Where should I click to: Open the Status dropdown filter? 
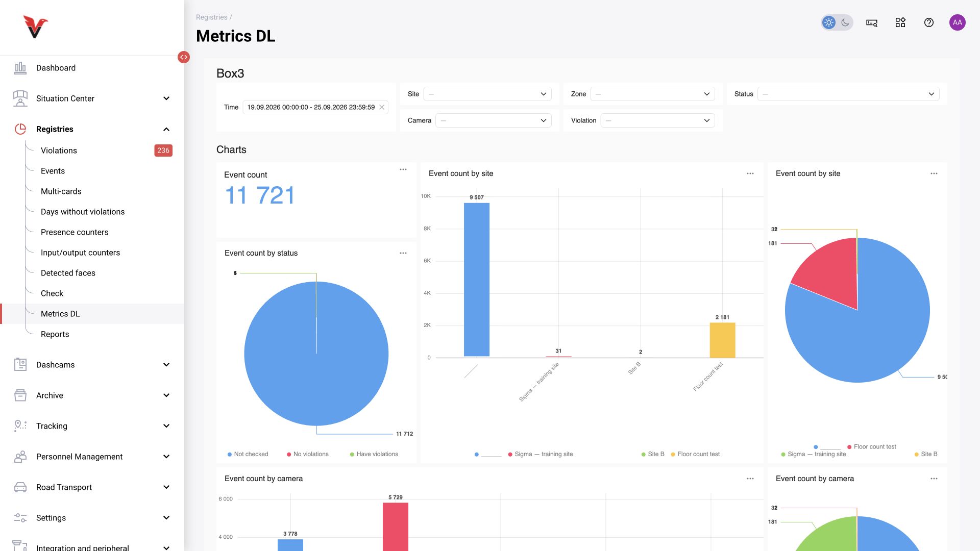(x=848, y=94)
